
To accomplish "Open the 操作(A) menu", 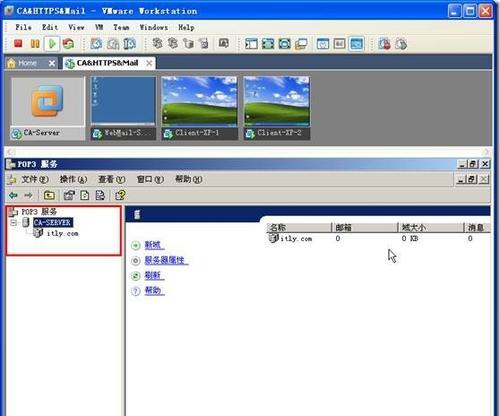I will [x=73, y=179].
